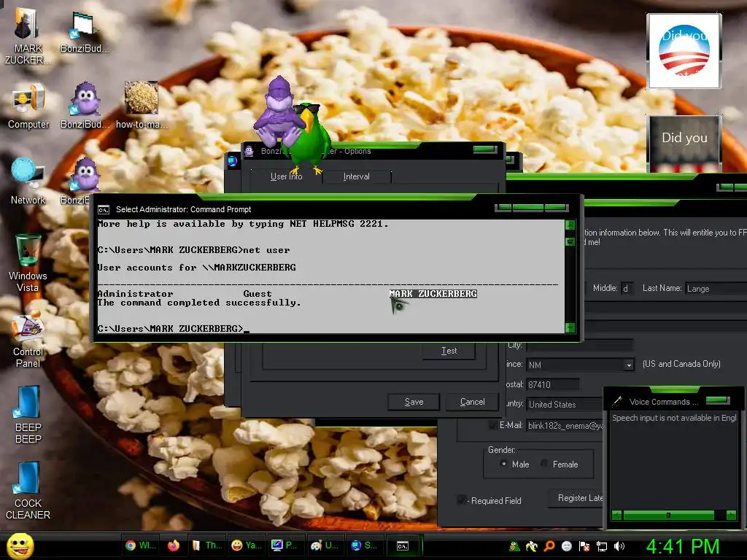Click the empty City input field
The width and height of the screenshot is (747, 560).
point(580,345)
